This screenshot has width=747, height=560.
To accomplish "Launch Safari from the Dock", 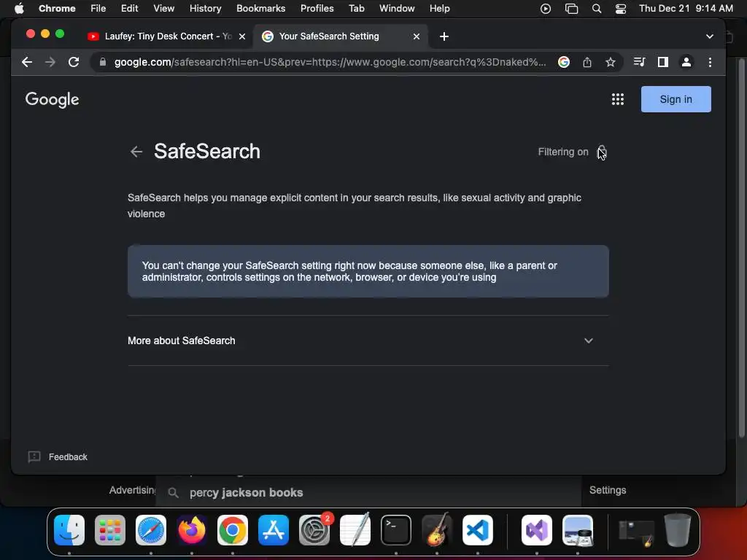I will 151,530.
